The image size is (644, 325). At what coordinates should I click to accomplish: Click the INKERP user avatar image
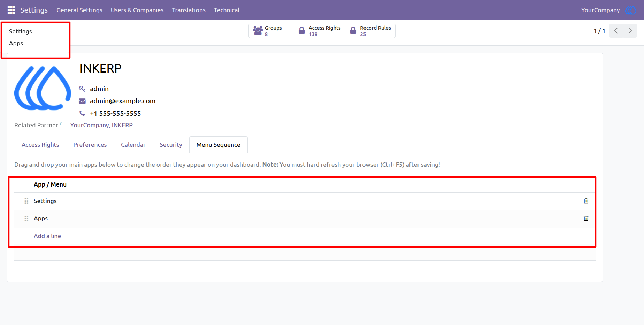point(43,88)
